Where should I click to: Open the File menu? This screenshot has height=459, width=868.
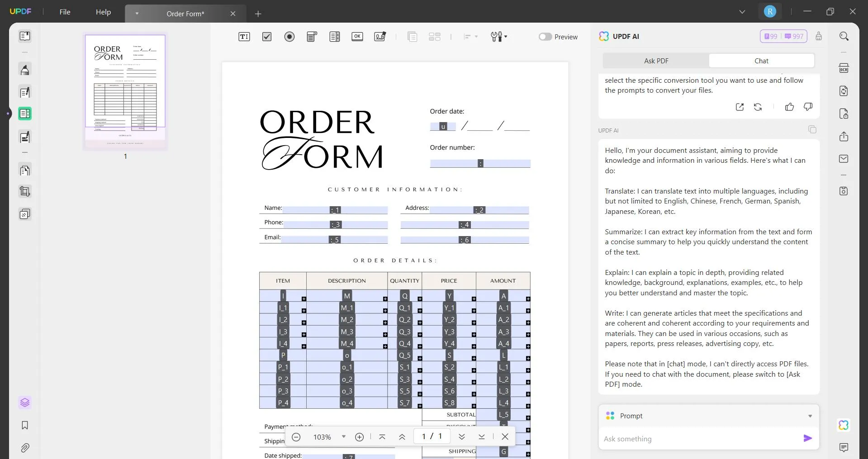pyautogui.click(x=65, y=12)
